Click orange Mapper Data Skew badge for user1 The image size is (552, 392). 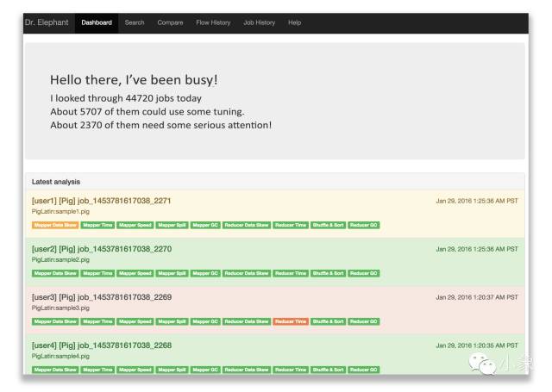55,225
